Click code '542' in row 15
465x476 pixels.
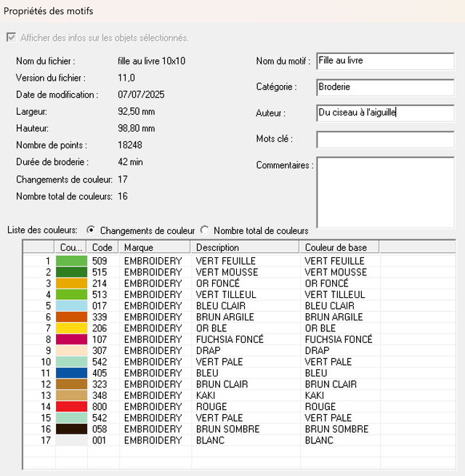(100, 418)
